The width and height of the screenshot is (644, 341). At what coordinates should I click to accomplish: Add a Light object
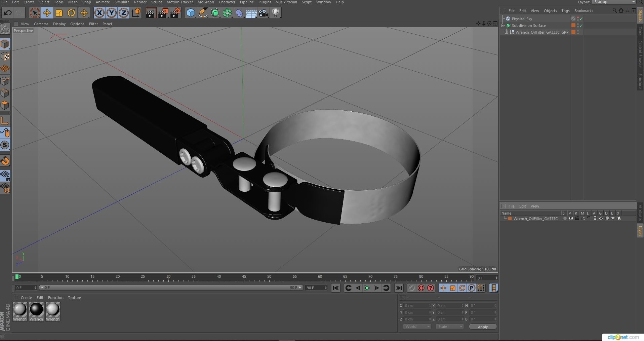click(276, 13)
